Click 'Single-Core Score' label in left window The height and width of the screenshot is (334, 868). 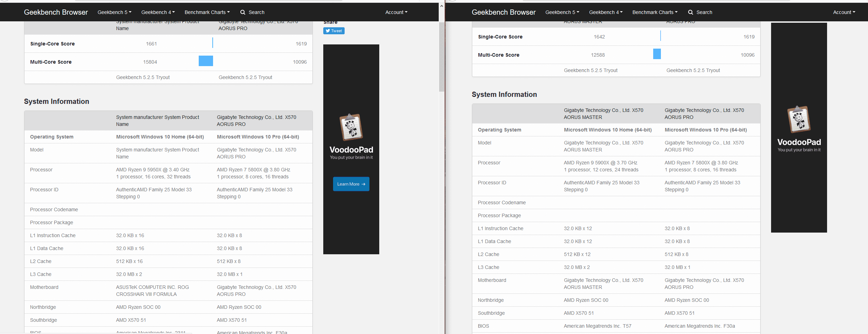click(52, 44)
